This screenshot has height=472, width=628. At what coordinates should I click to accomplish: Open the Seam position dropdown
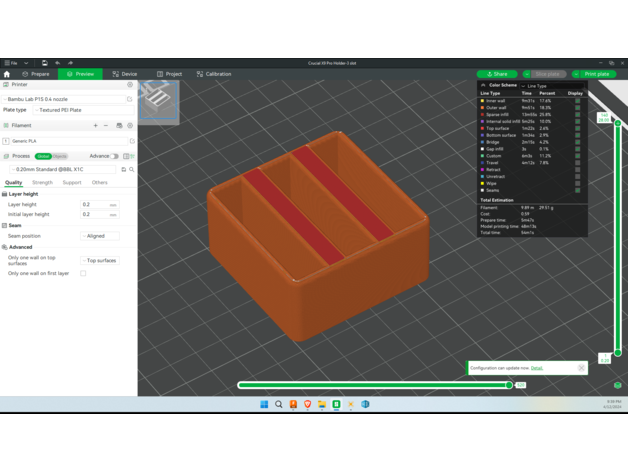(x=100, y=236)
